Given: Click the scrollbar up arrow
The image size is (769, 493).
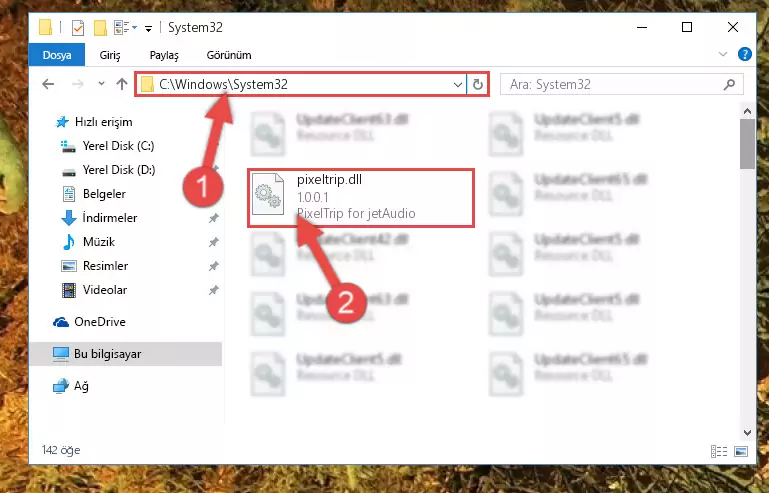Looking at the screenshot, I should tap(747, 111).
